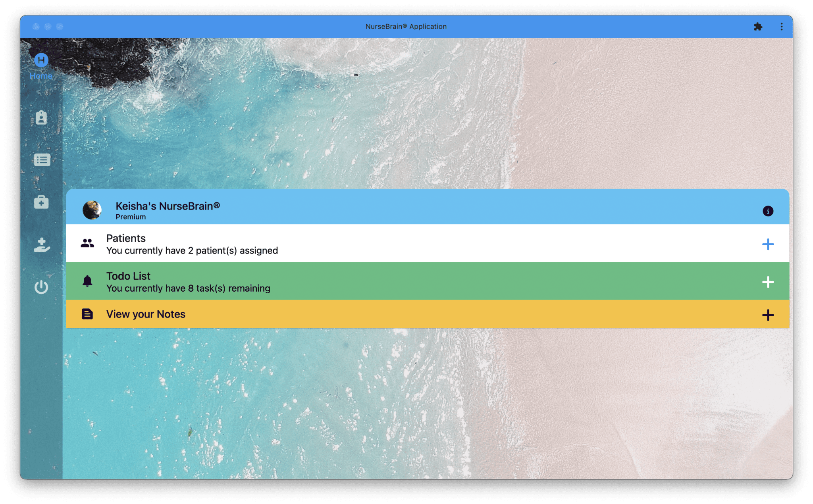Screen dimensions: 813x504
Task: Open the patient badge clipboard icon in sidebar
Action: tap(41, 118)
